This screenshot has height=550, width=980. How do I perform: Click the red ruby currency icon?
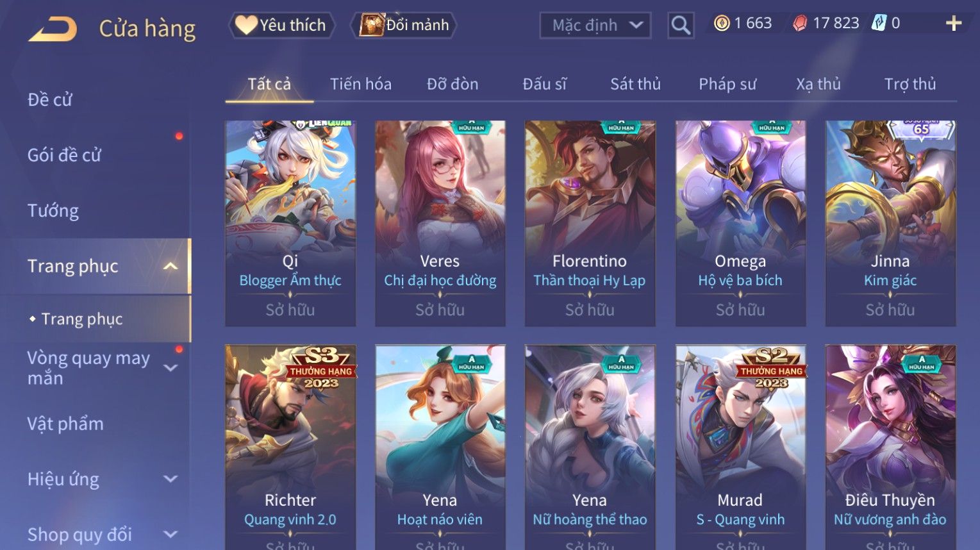click(x=800, y=24)
